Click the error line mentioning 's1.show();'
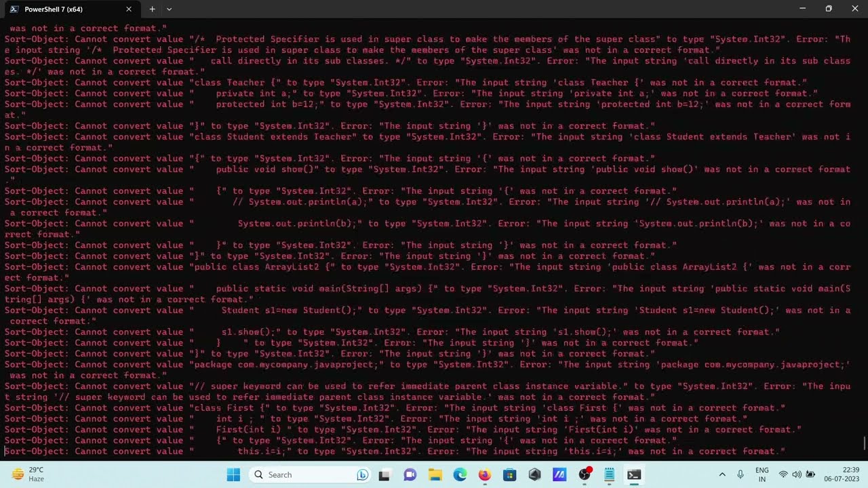 [392, 332]
